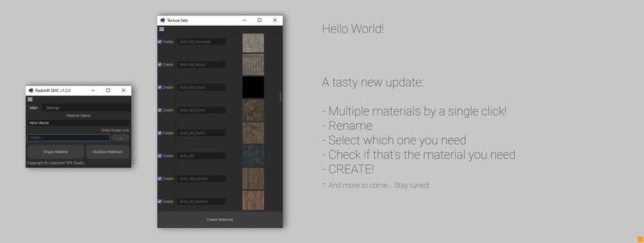The width and height of the screenshot is (644, 243).
Task: Click the Create Materials button
Action: tap(220, 219)
